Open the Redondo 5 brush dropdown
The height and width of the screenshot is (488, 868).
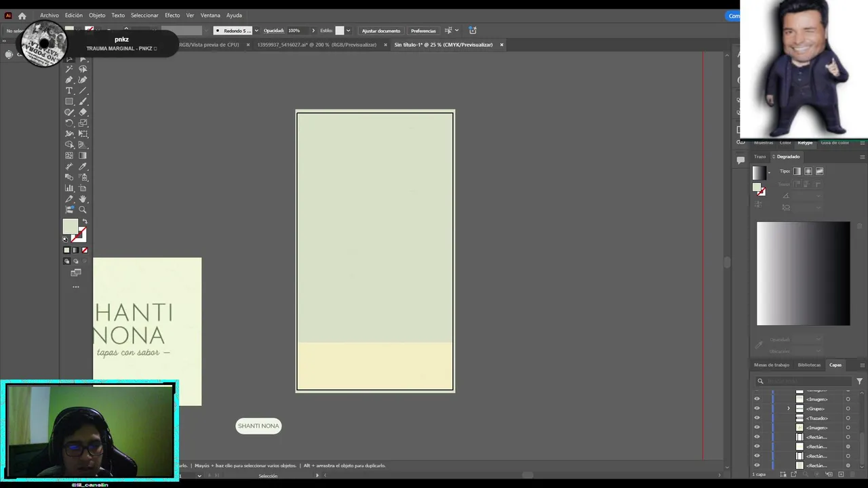(x=256, y=30)
